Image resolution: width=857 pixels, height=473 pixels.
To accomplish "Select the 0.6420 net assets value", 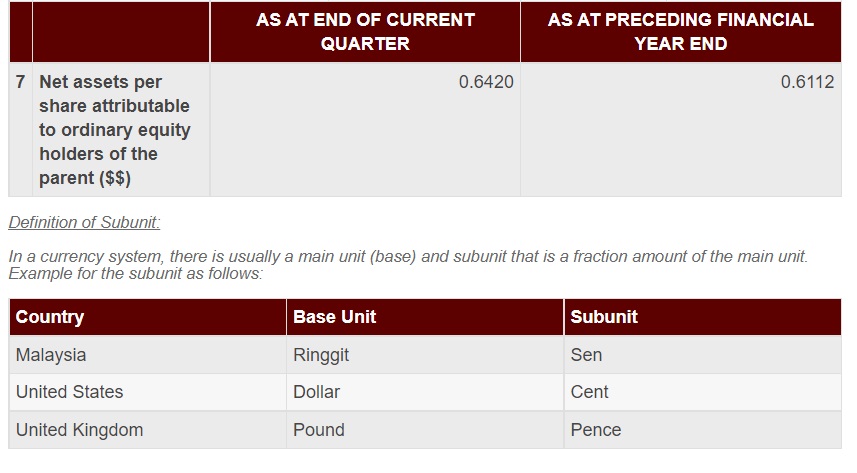I will pyautogui.click(x=486, y=82).
